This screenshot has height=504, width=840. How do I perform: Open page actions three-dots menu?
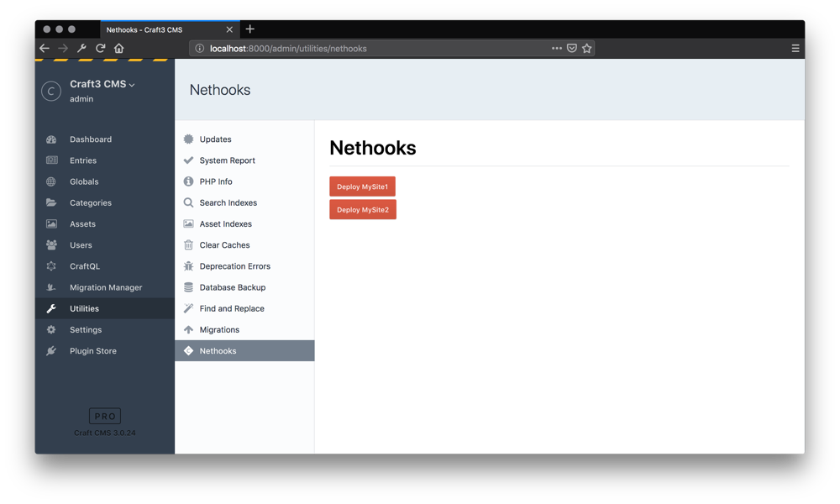point(557,48)
